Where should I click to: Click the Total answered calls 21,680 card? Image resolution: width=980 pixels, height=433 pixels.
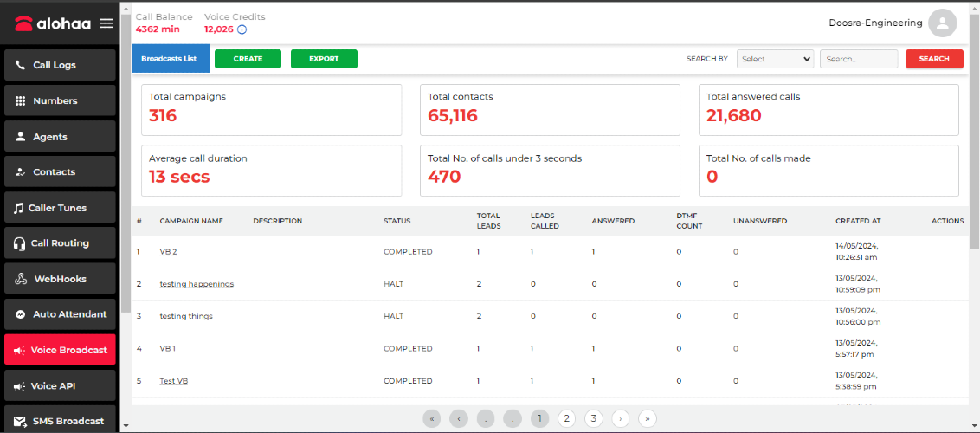828,109
